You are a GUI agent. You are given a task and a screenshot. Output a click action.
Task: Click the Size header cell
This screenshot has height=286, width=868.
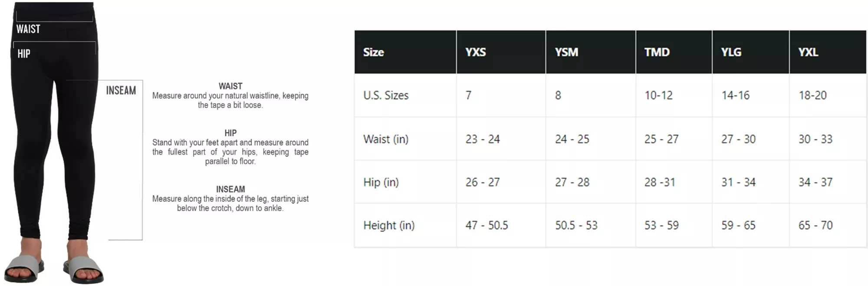coord(374,52)
